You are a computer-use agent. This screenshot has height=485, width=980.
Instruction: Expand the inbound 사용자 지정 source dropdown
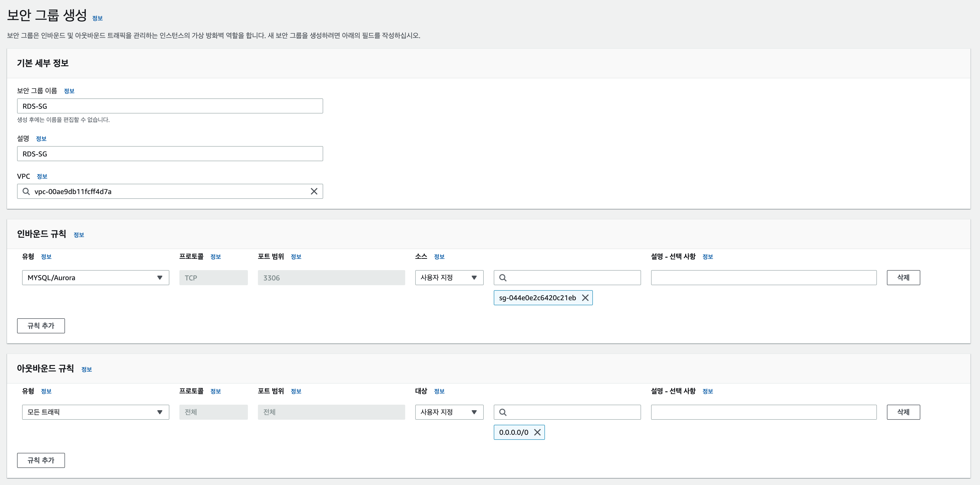(449, 278)
